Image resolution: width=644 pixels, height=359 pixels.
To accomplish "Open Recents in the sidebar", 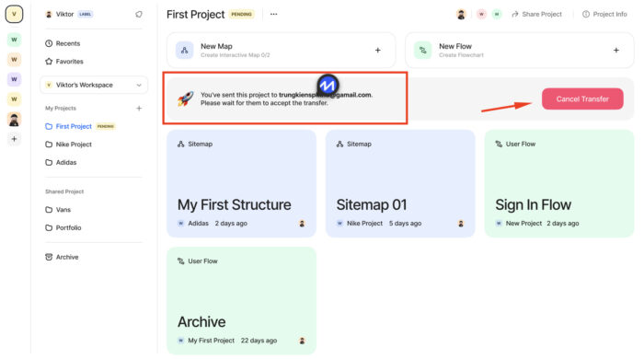I will (63, 43).
